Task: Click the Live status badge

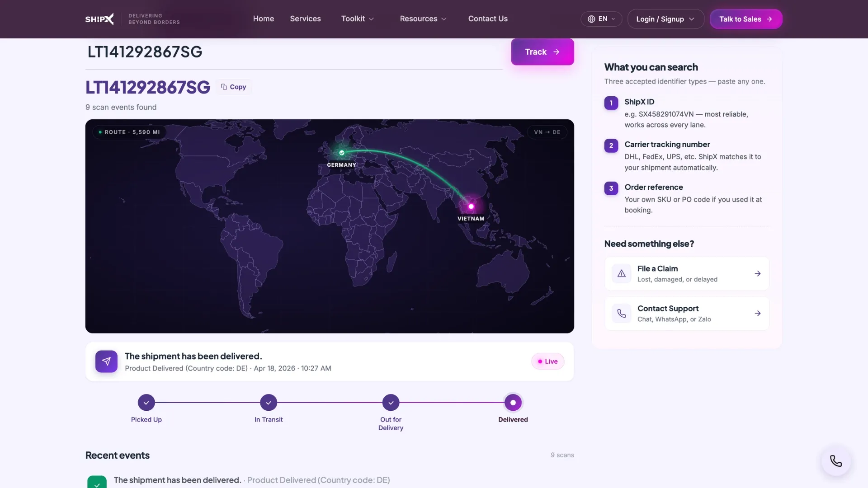Action: point(547,361)
